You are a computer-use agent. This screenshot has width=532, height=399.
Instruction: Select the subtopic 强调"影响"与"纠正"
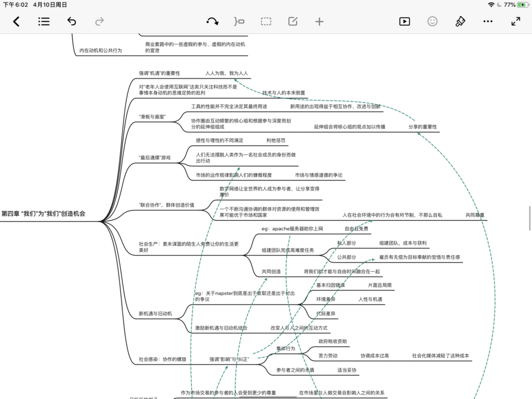pos(229,360)
